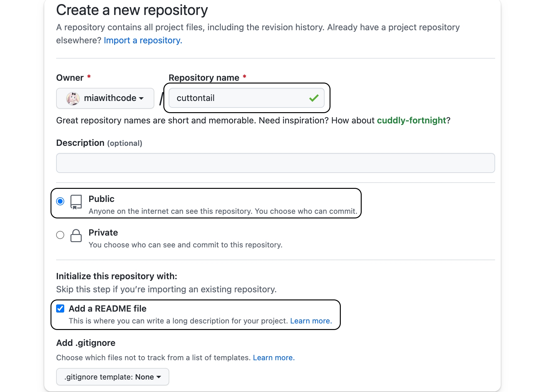Expand the .gitignore template: None dropdown
The image size is (545, 392).
coord(113,377)
